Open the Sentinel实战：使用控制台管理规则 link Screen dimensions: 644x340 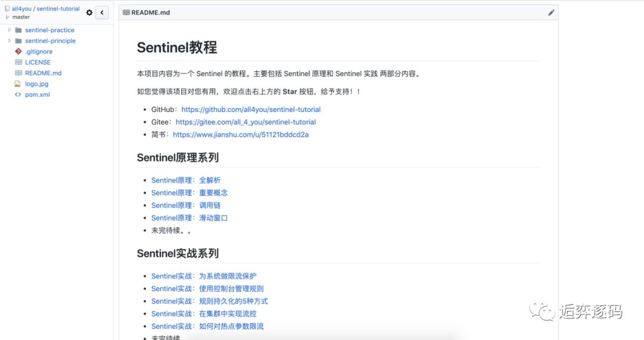tap(208, 289)
